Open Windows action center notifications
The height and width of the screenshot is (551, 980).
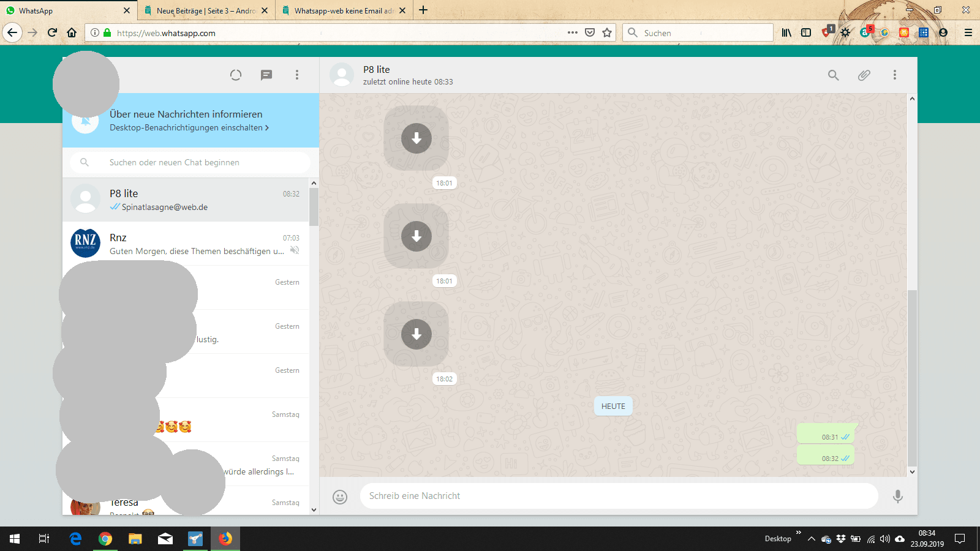coord(960,539)
